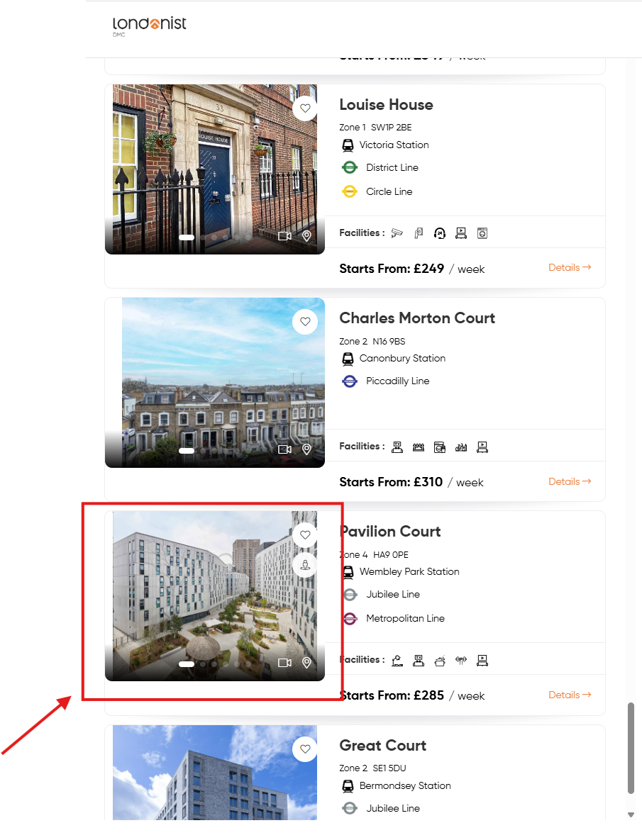
Task: Click the CCTV camera facility icon for Louise House
Action: coord(397,233)
